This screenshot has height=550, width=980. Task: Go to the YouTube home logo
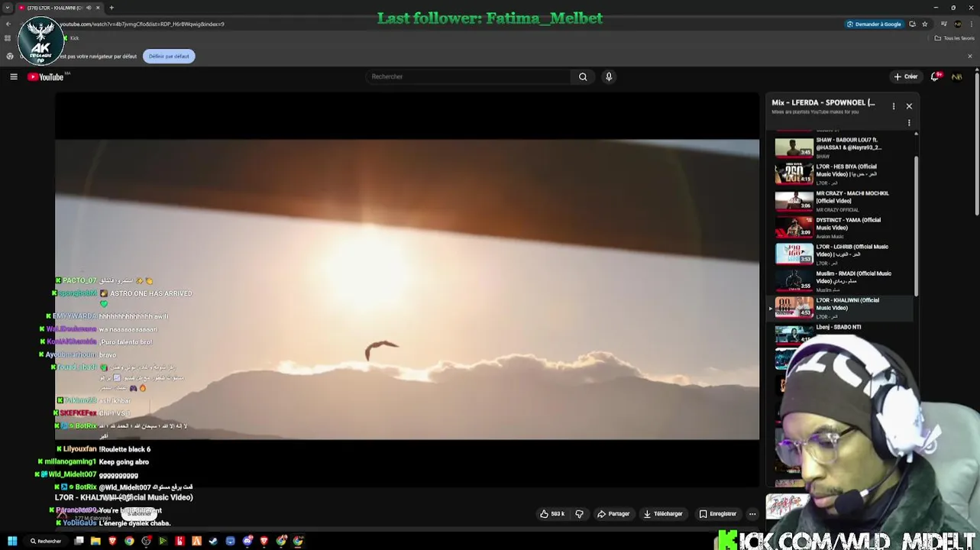click(46, 76)
